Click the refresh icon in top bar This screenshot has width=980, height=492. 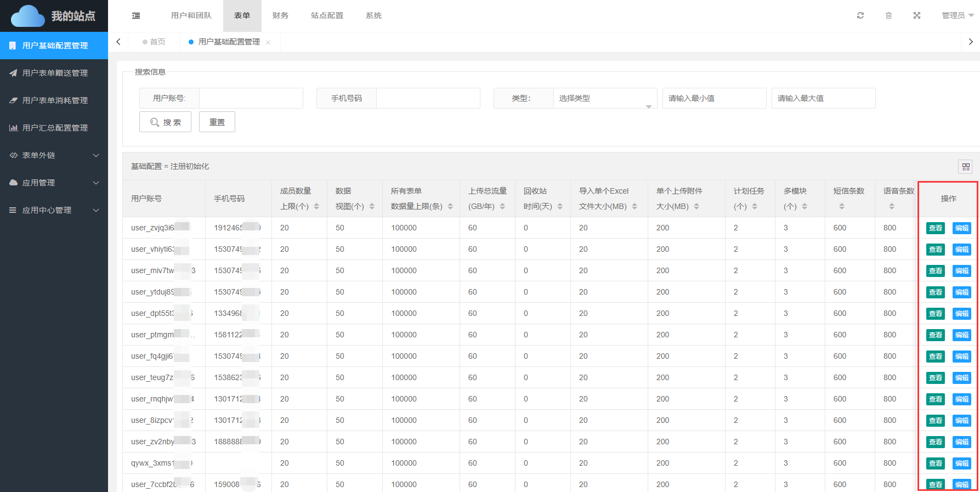tap(860, 16)
